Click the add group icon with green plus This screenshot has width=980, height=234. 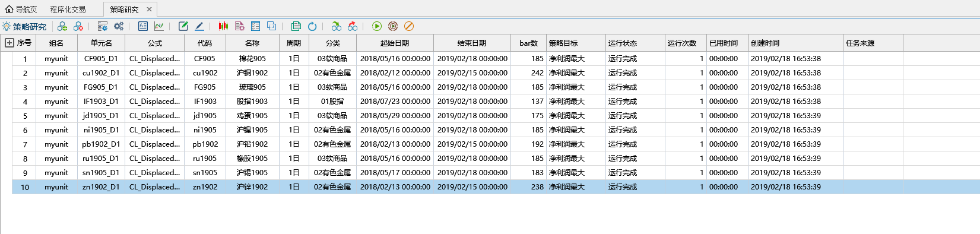62,26
